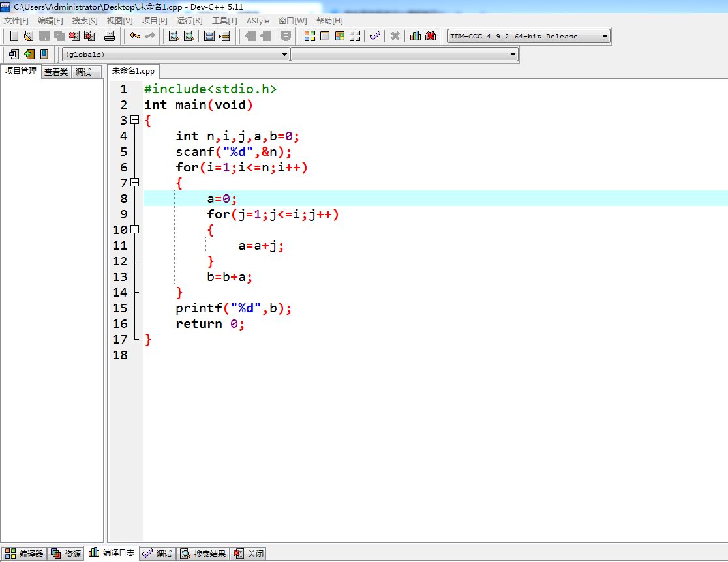Open the 窗口[W] menu

tap(292, 20)
